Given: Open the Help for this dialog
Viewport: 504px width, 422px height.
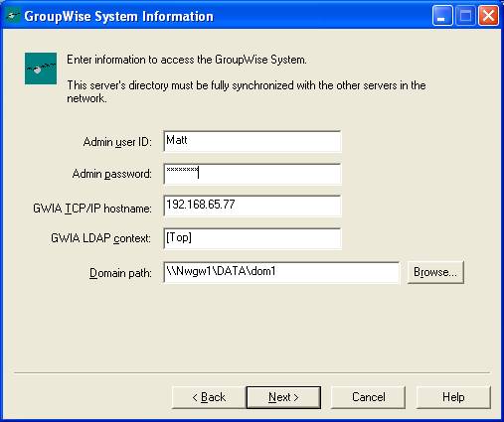Looking at the screenshot, I should [x=453, y=397].
